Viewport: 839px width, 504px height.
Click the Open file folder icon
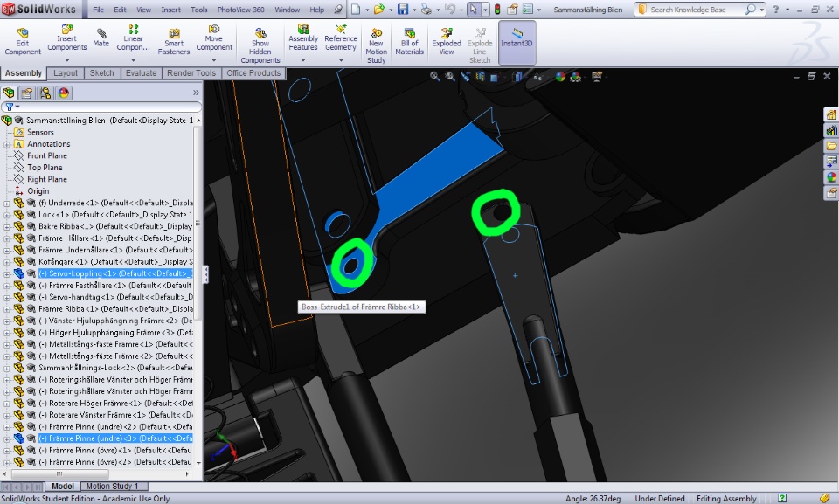tap(379, 9)
